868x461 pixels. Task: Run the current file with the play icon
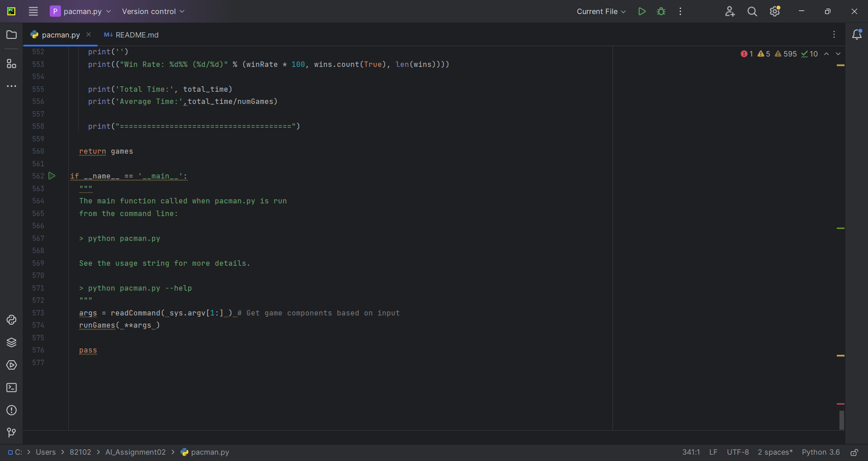click(642, 11)
